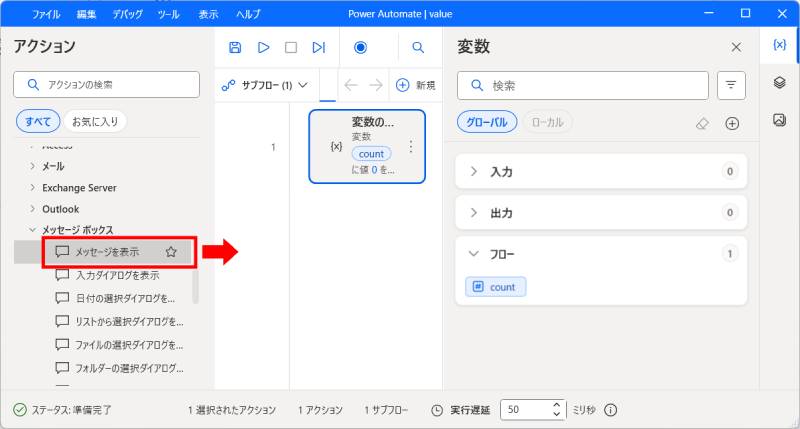This screenshot has height=429, width=800.
Task: Open the サブフロー dropdown
Action: pos(265,85)
